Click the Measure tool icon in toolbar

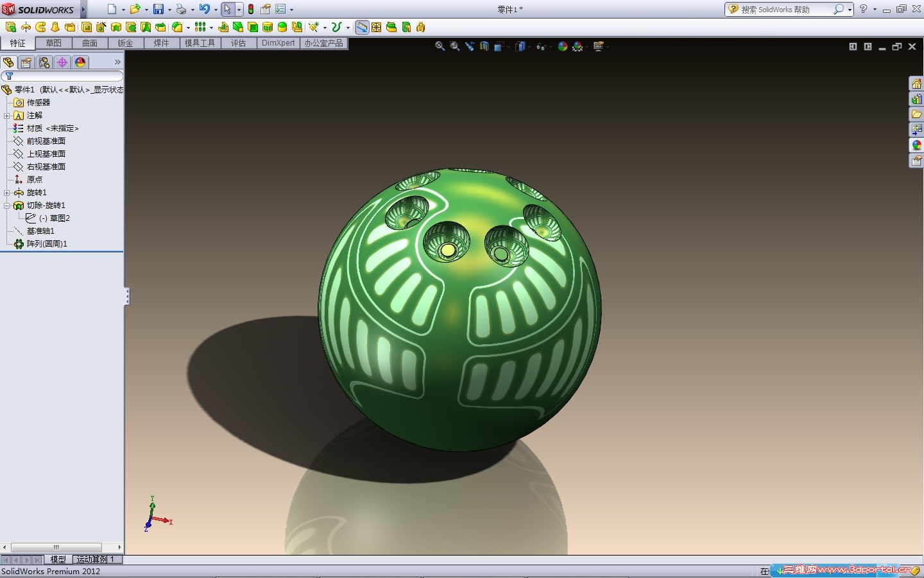coord(362,27)
